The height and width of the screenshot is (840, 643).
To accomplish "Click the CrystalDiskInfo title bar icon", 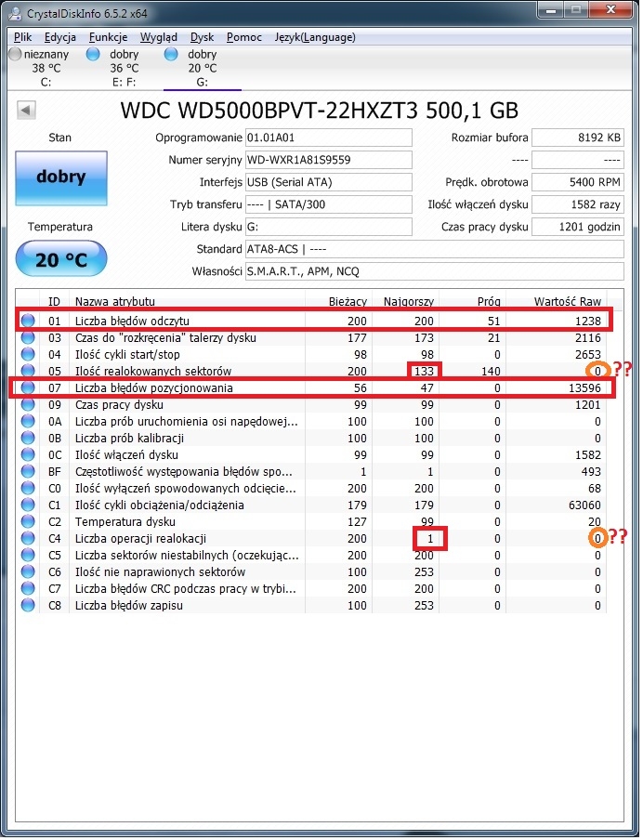I will pos(16,13).
